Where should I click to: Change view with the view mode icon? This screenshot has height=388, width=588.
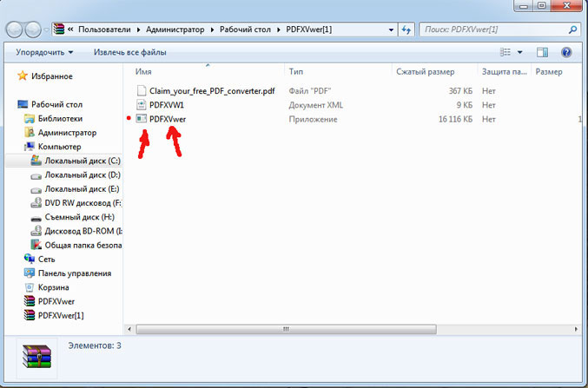(505, 52)
